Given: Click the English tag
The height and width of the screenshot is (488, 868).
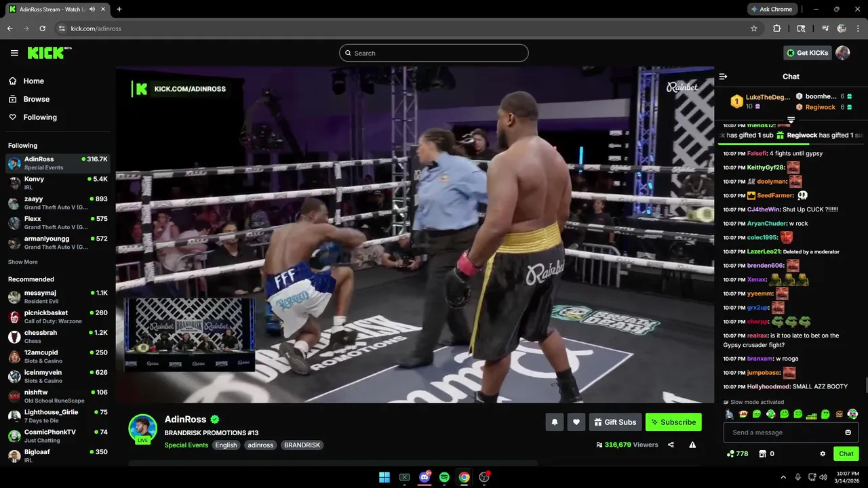Looking at the screenshot, I should click(x=226, y=445).
